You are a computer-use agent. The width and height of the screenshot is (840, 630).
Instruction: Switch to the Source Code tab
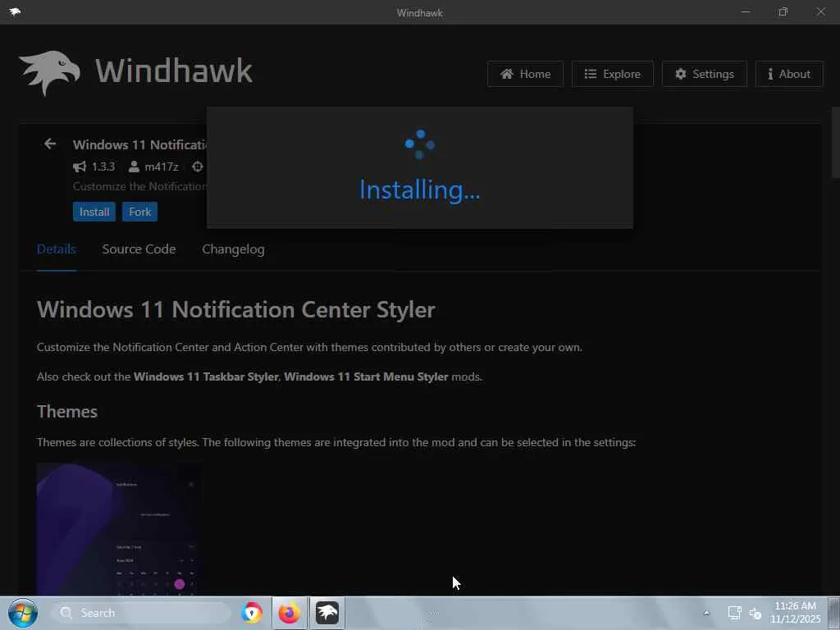(x=139, y=249)
